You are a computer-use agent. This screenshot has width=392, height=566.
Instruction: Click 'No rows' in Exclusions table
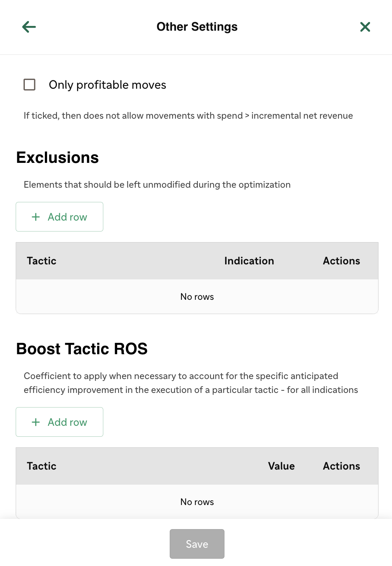[x=197, y=297]
